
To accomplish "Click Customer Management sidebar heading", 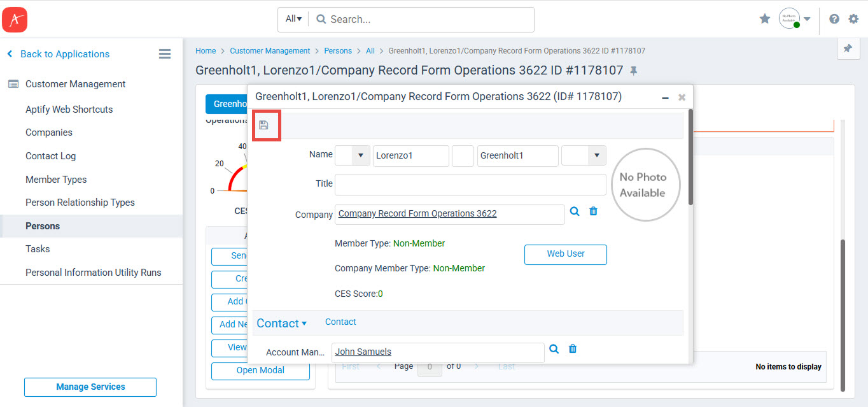I will click(75, 84).
